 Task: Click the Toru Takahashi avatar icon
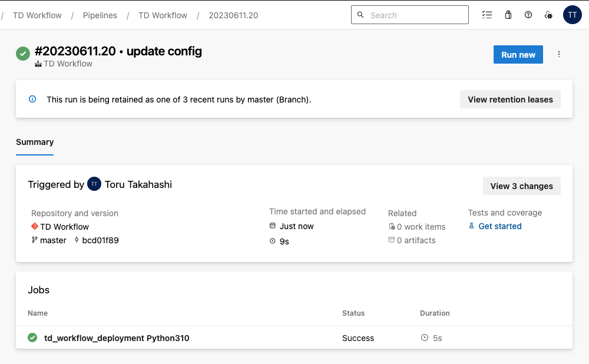point(94,184)
